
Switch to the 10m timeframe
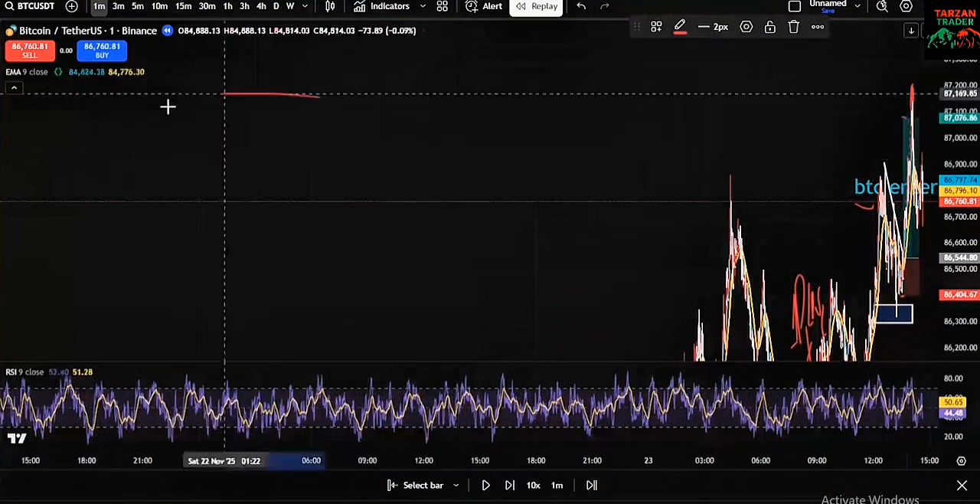[159, 6]
